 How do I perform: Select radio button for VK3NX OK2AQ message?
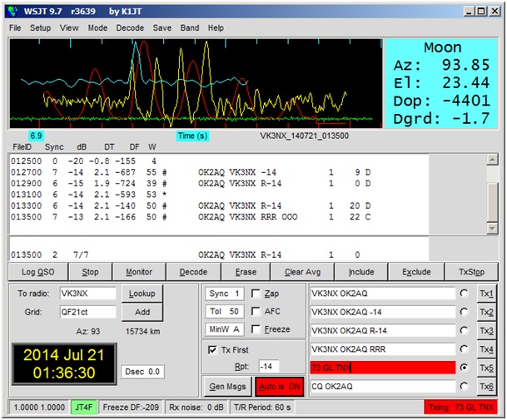click(x=464, y=294)
